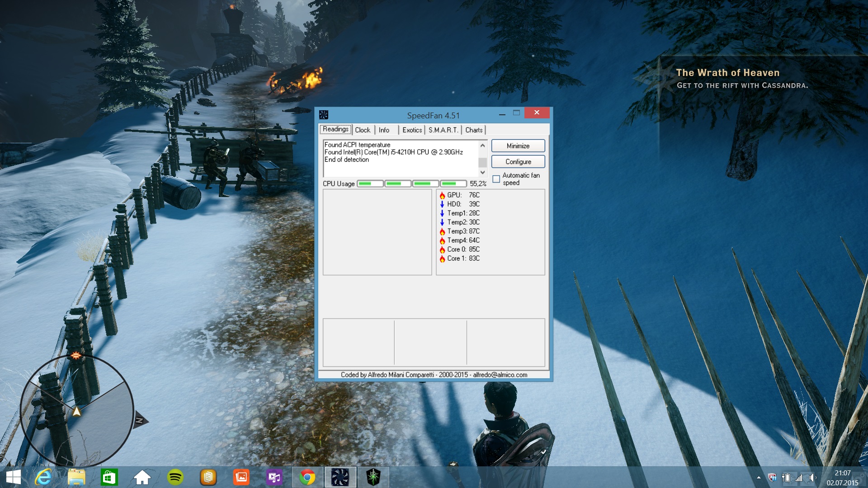The height and width of the screenshot is (488, 868).
Task: Click the fourth CPU usage bar
Action: (x=453, y=183)
